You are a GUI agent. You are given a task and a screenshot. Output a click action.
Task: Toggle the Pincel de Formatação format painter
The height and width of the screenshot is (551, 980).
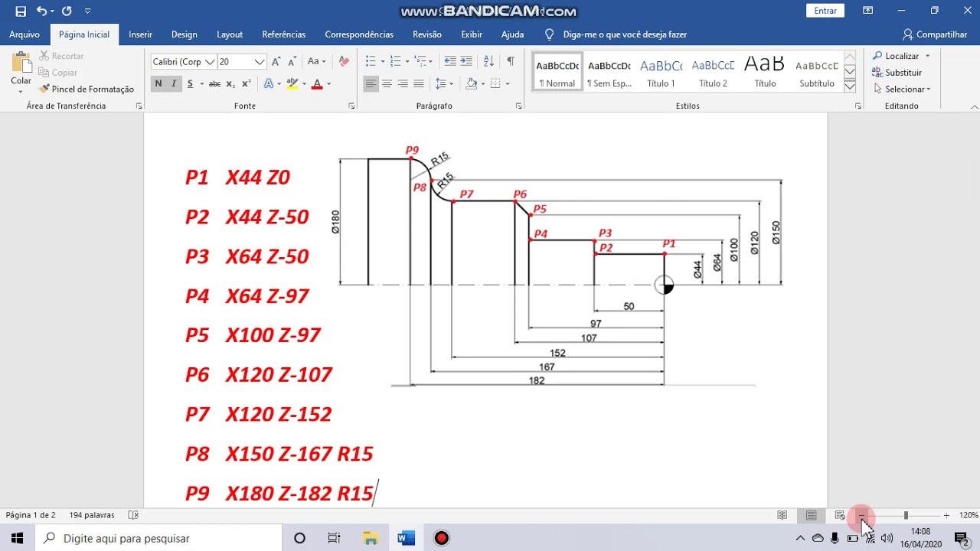[x=87, y=89]
